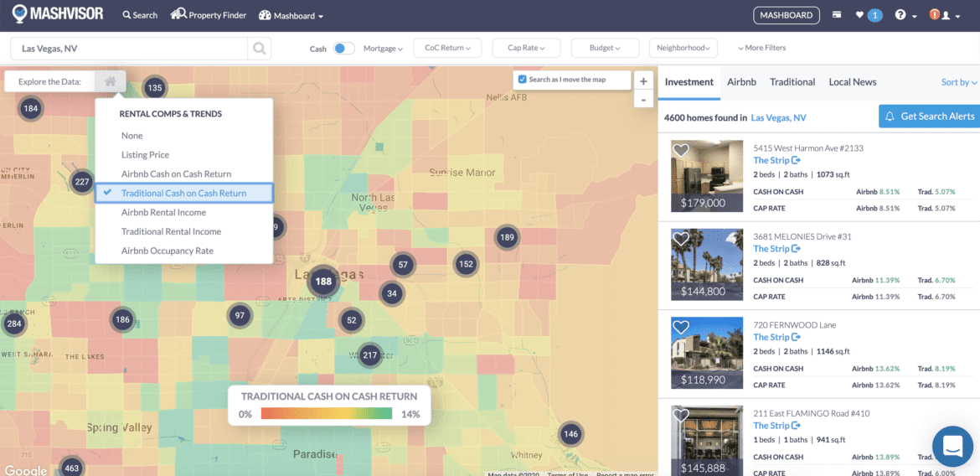Select Traditional Cash on Cash Return
980x476 pixels.
[x=183, y=194]
